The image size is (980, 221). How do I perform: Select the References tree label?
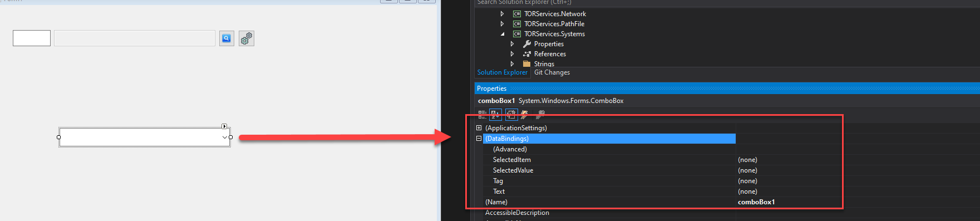coord(550,54)
